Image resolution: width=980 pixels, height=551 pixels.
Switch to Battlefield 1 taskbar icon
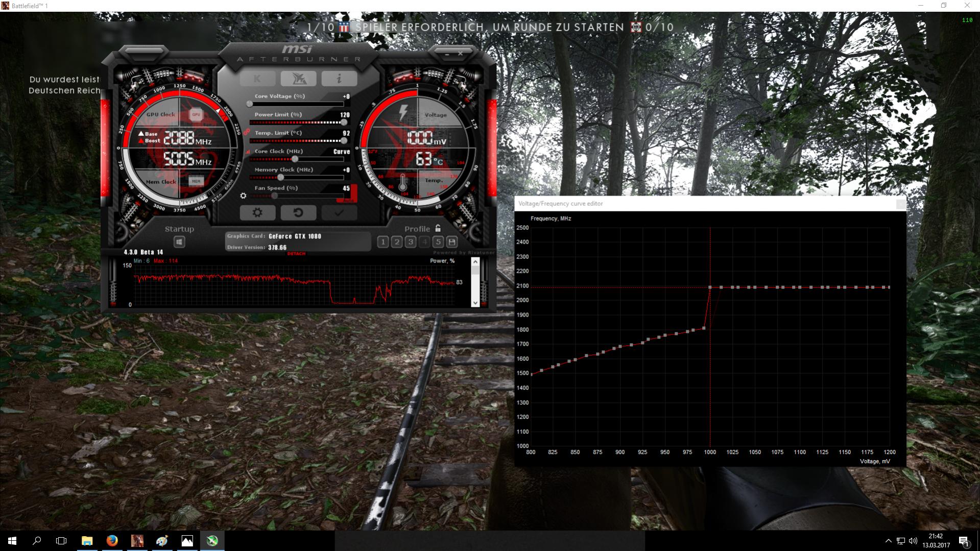137,541
